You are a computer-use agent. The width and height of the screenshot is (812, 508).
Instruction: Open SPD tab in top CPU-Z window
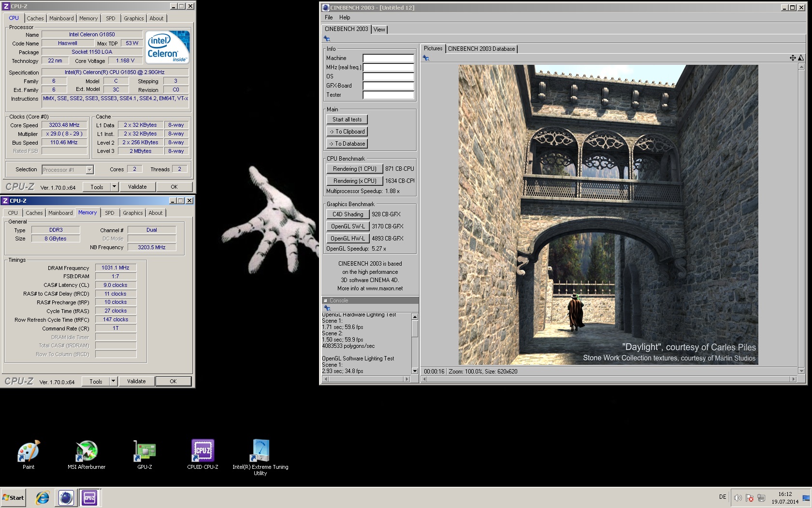tap(111, 18)
